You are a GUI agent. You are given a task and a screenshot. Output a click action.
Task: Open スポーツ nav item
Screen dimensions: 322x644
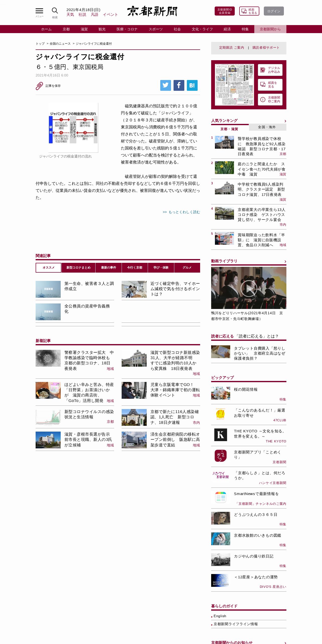[x=156, y=29]
